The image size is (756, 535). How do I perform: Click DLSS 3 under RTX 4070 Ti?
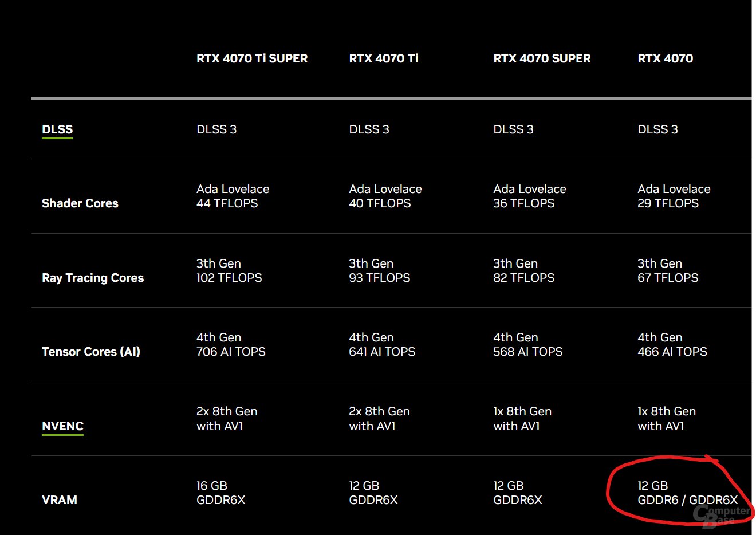click(369, 129)
